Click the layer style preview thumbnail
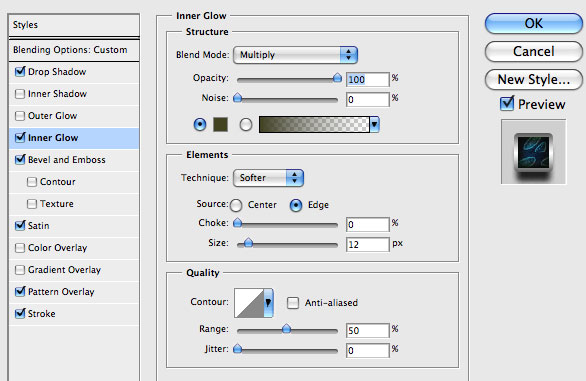586x381 pixels. tap(533, 152)
